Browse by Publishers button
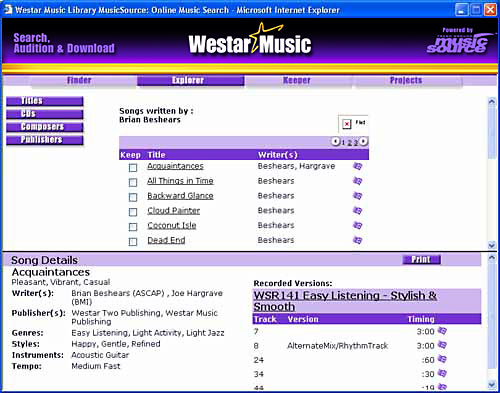Image resolution: width=500 pixels, height=393 pixels. (45, 140)
